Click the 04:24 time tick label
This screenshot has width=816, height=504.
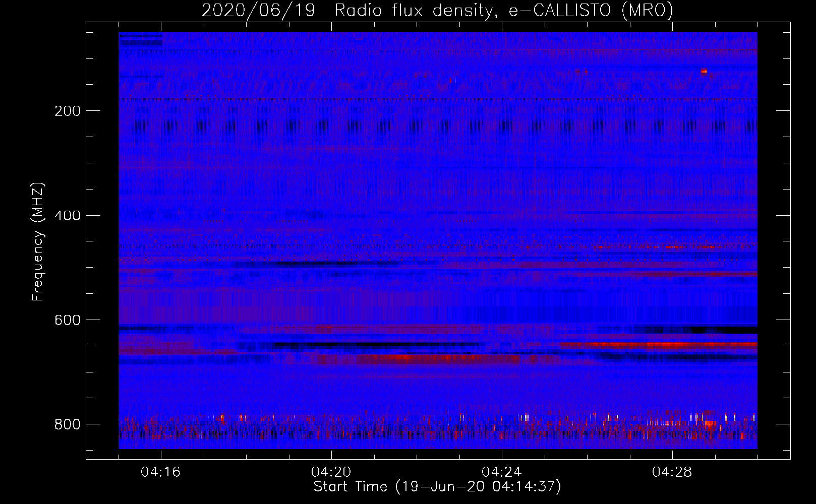coord(502,472)
